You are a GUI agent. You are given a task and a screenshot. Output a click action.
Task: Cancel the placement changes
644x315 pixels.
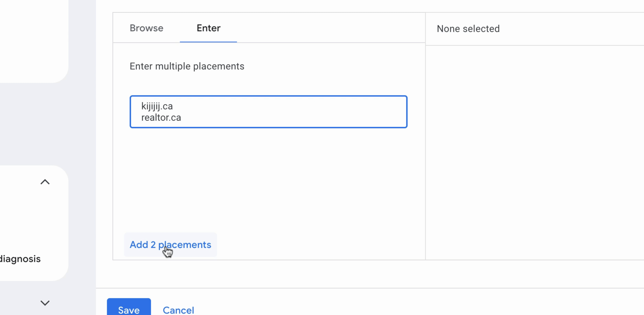click(x=178, y=310)
